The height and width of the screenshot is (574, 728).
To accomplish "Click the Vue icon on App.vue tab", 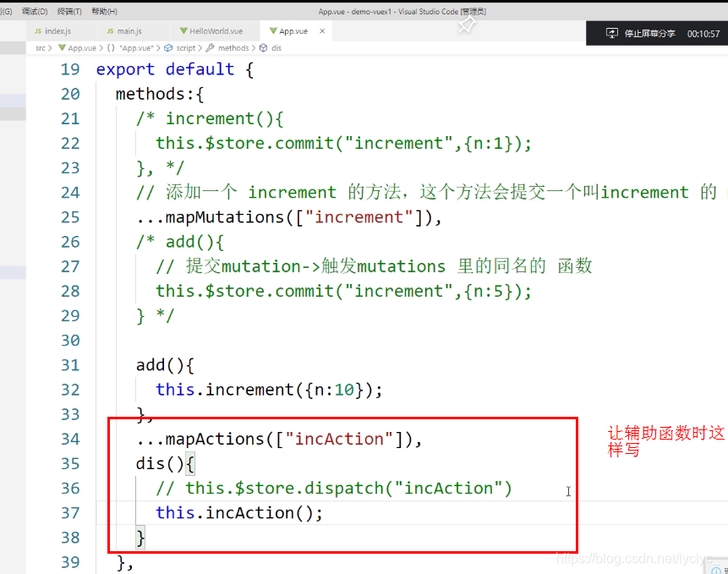I will 273,30.
